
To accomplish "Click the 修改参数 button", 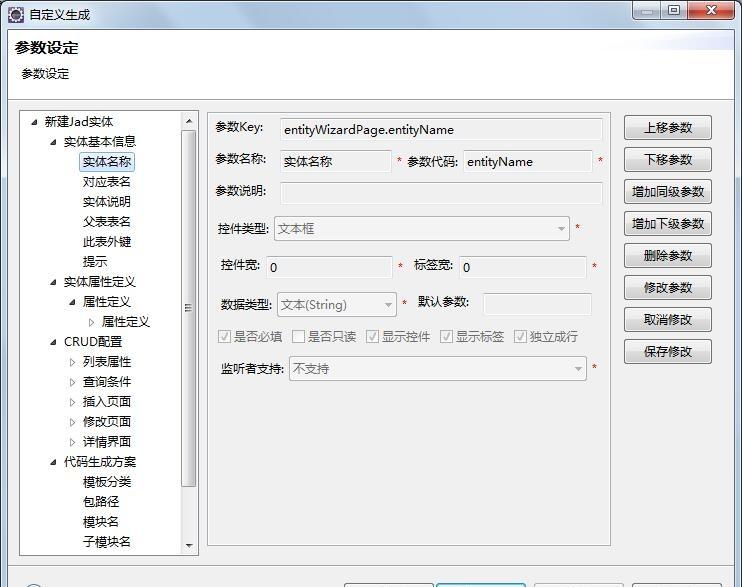I will (x=668, y=287).
